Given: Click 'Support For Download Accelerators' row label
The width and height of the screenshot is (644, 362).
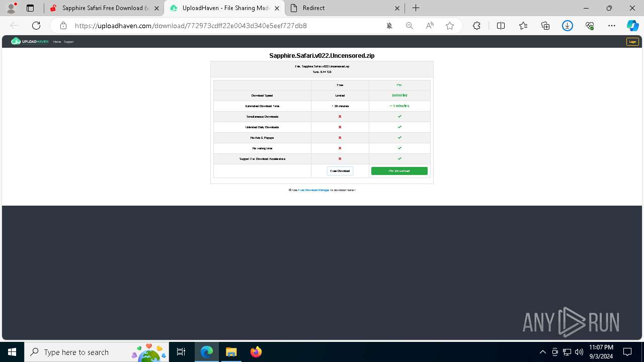Looking at the screenshot, I should (x=262, y=159).
